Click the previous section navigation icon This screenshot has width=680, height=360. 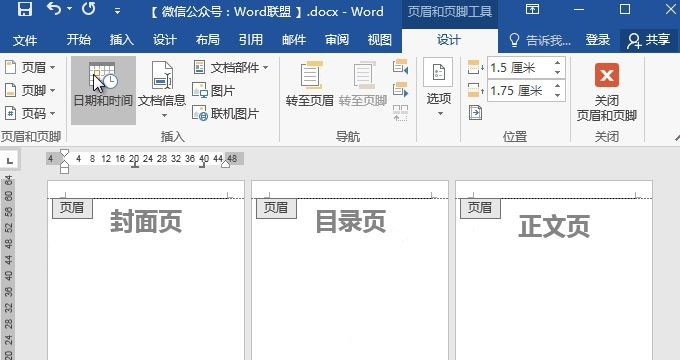[x=400, y=67]
